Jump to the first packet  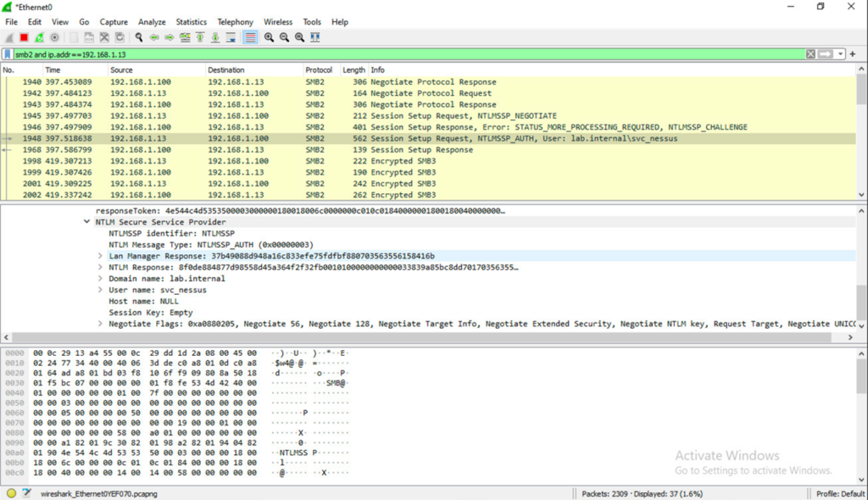(200, 37)
